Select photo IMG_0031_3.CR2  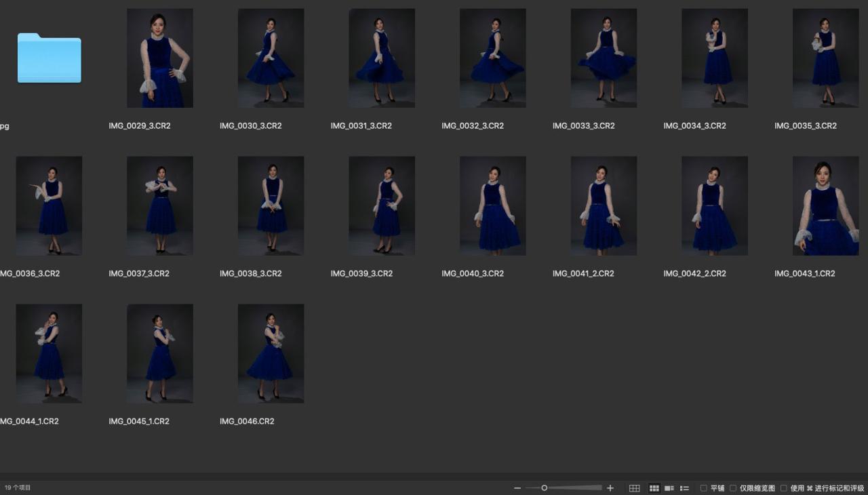382,58
